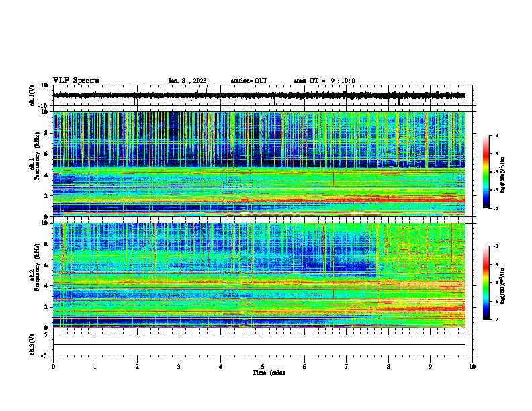Click the "-3" label on ch.1 colorbar
Viewport: 532px width, 411px height.
496,135
